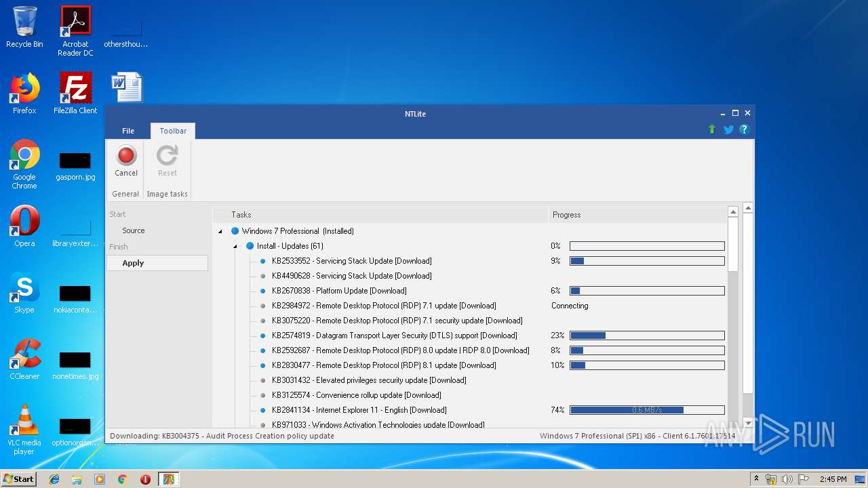Click the outer panel scrollbar down arrow
868x488 pixels.
point(748,422)
